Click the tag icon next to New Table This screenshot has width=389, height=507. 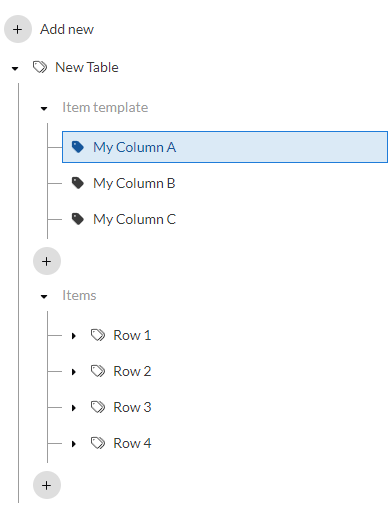click(x=40, y=67)
